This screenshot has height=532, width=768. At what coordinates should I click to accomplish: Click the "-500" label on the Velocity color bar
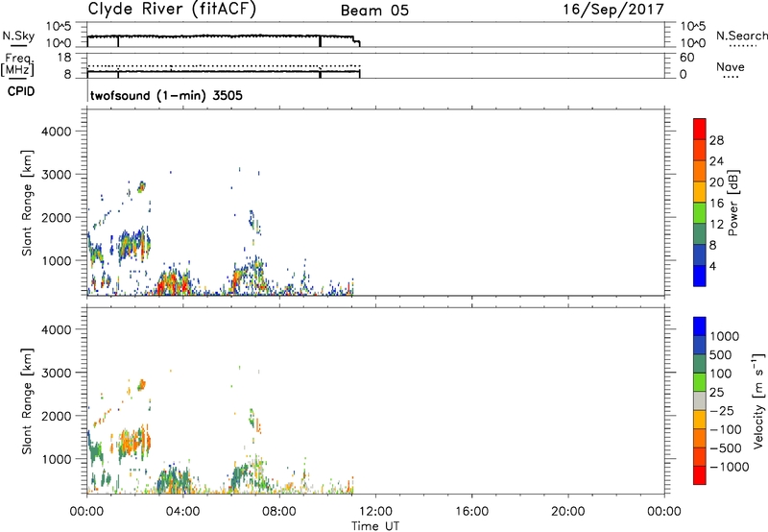726,448
